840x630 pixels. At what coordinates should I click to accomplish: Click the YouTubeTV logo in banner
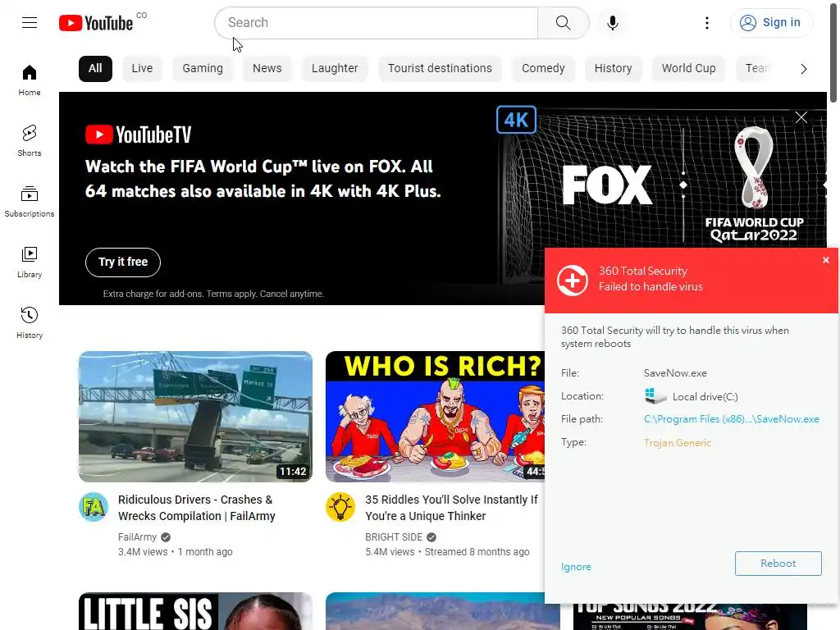(x=138, y=135)
